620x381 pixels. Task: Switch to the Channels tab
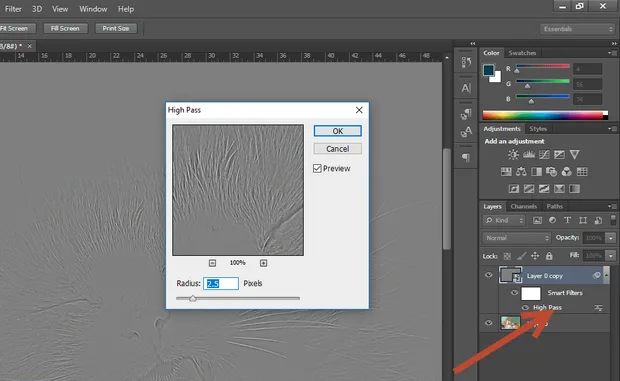[524, 206]
